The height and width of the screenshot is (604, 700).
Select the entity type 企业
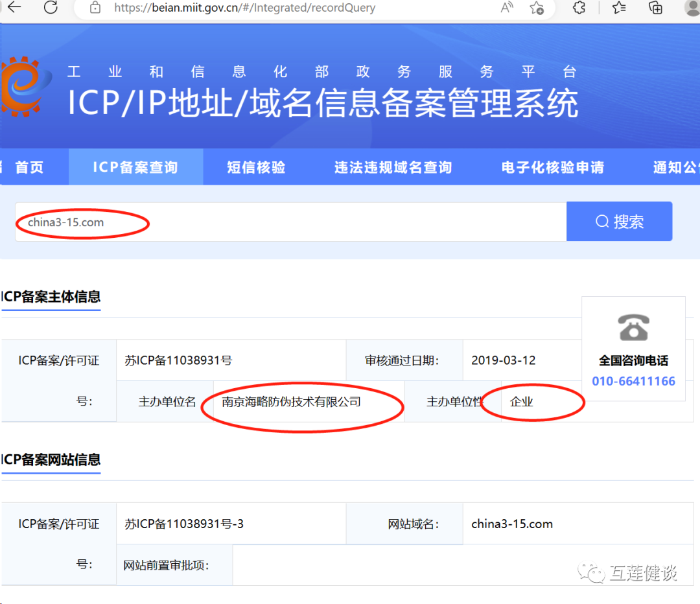click(x=521, y=402)
